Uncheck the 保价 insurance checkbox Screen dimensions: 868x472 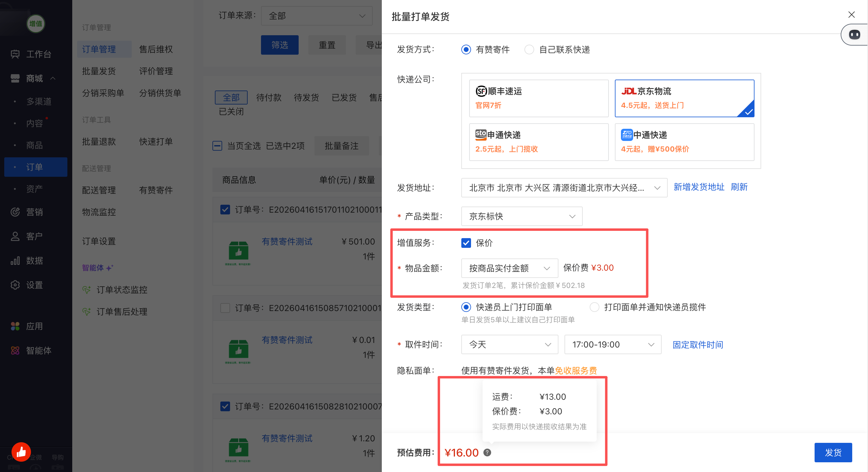click(466, 243)
